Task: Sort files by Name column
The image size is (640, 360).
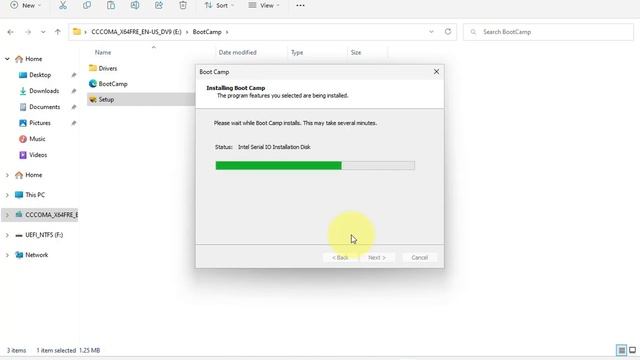Action: coord(103,52)
